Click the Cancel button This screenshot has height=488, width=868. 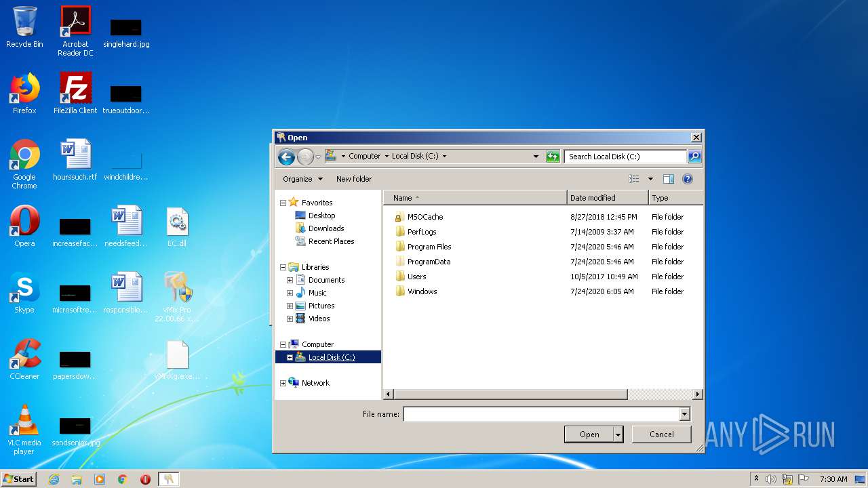pos(661,434)
